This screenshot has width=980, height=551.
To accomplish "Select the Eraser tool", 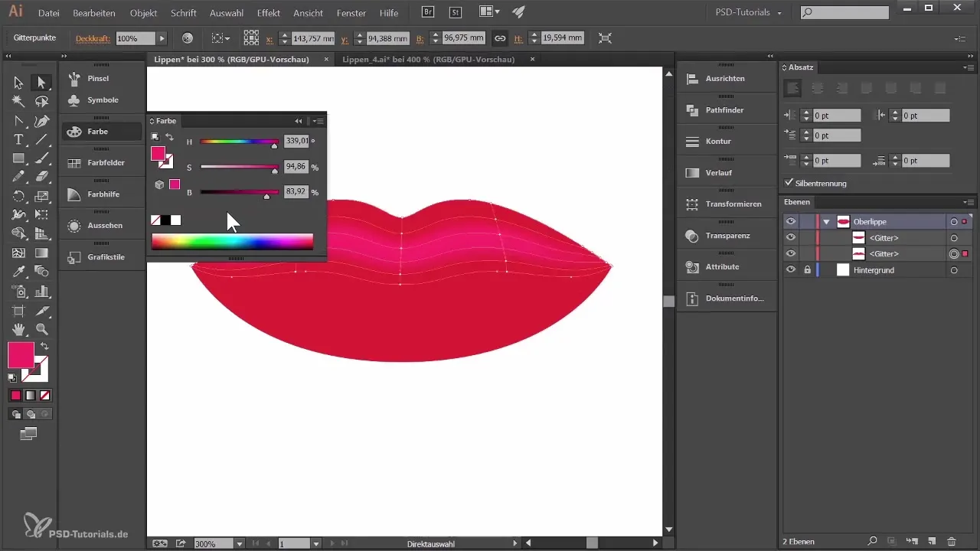I will pyautogui.click(x=42, y=177).
